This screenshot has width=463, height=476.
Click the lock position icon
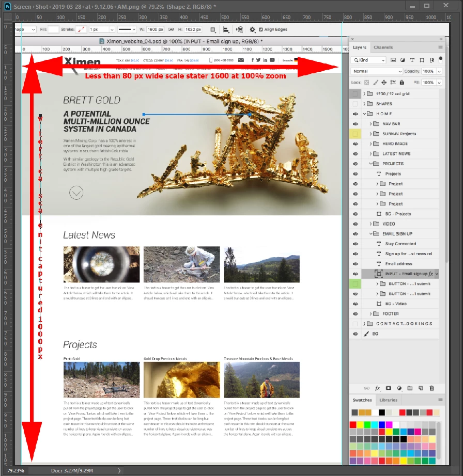tap(384, 82)
